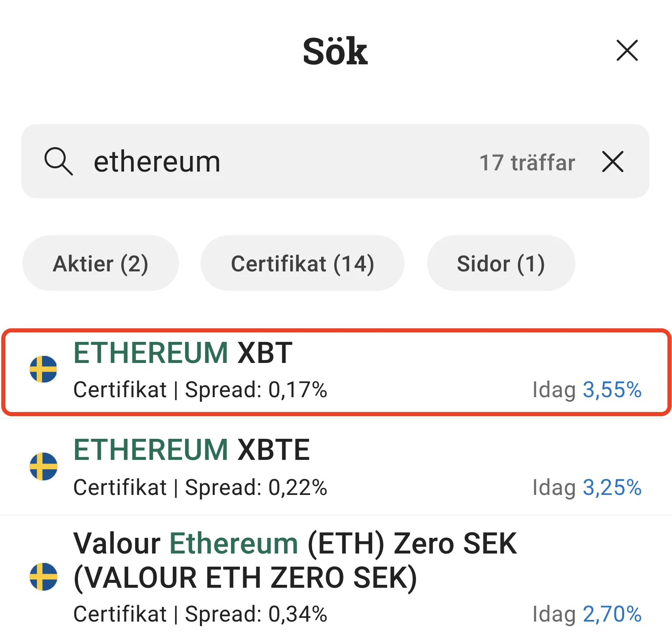Click the magnifying glass search icon

point(59,161)
